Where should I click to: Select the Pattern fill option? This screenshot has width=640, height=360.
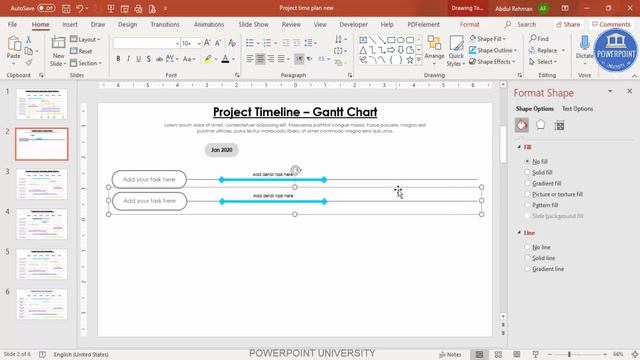point(541,205)
